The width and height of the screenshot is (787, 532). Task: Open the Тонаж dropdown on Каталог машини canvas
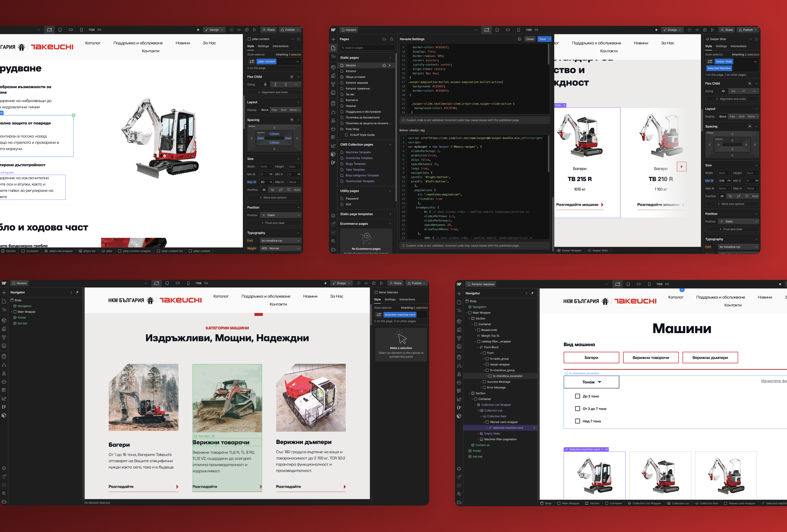tap(591, 382)
